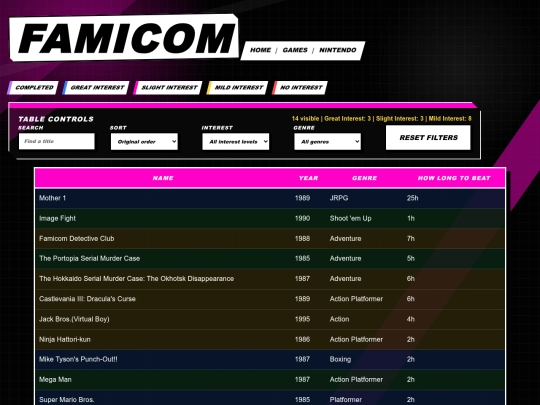This screenshot has width=540, height=405.
Task: Click the Platformer genre in Super Mario row
Action: (x=346, y=399)
